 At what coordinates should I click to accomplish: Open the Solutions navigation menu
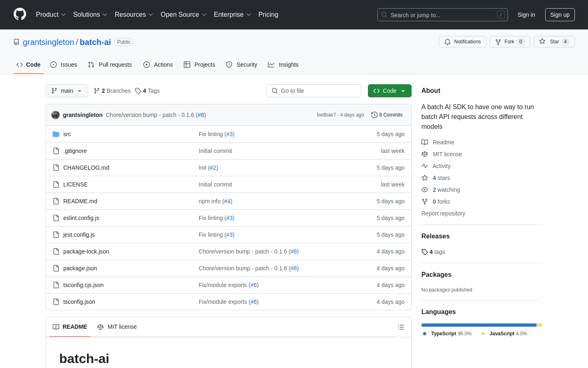tap(90, 15)
